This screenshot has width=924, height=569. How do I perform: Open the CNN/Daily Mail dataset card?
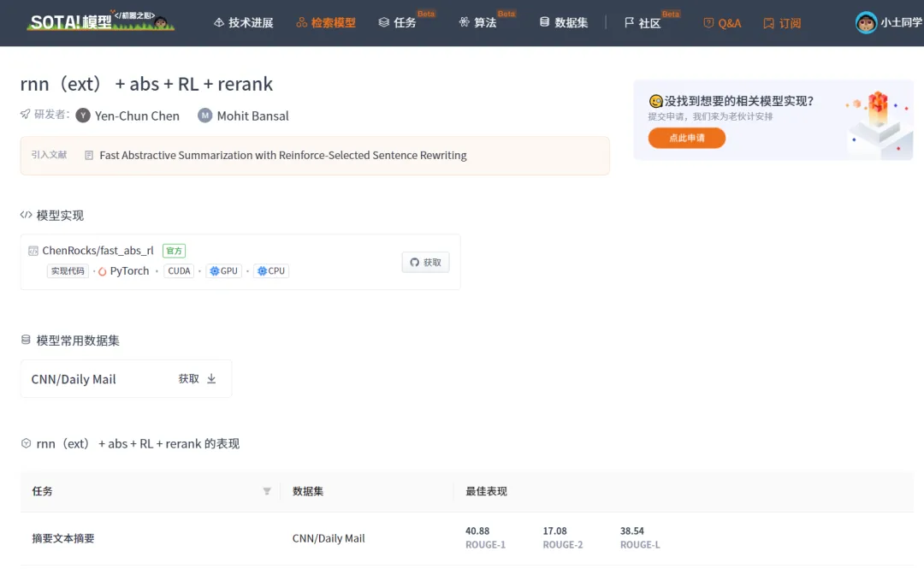coord(126,378)
